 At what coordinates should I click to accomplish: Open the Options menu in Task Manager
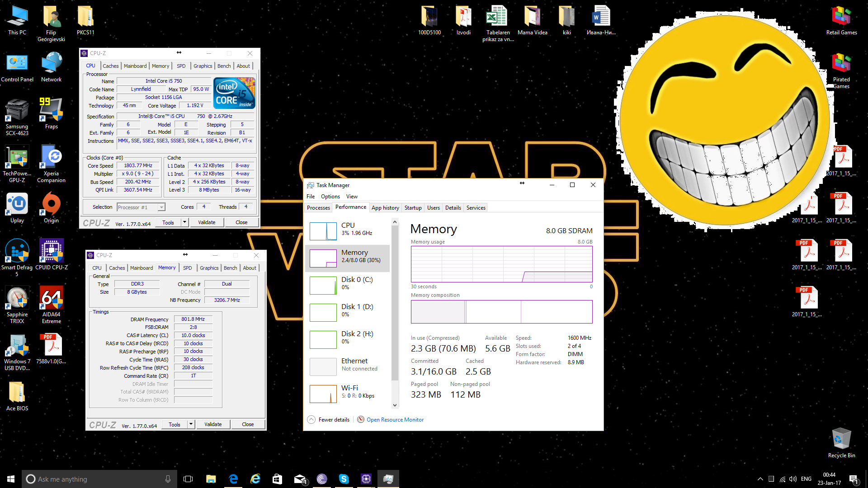coord(330,197)
